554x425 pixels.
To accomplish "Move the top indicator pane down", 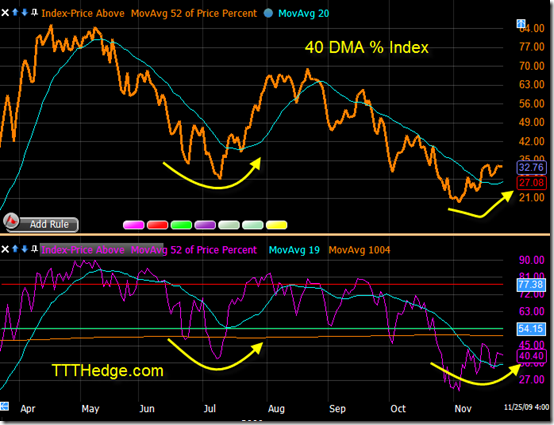I will coord(24,13).
